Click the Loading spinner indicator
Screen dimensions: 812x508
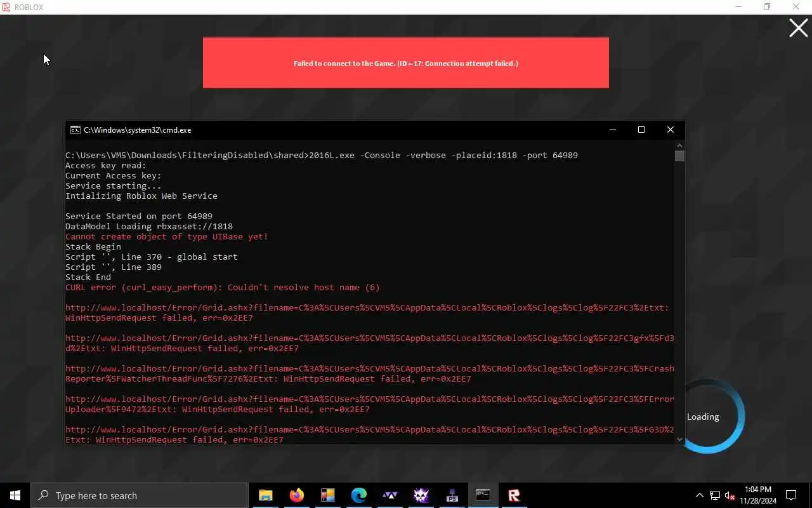[x=707, y=417]
